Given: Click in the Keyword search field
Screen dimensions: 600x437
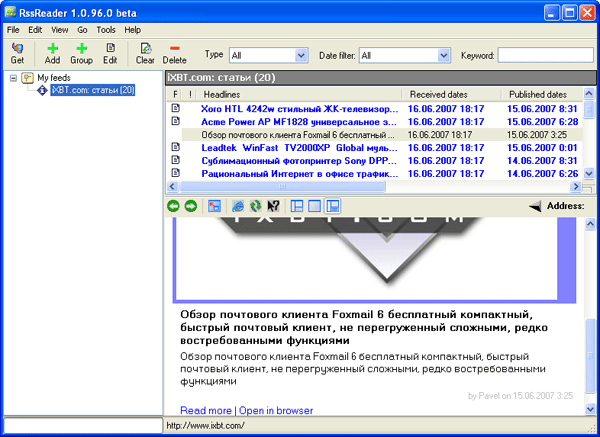Looking at the screenshot, I should (x=546, y=55).
